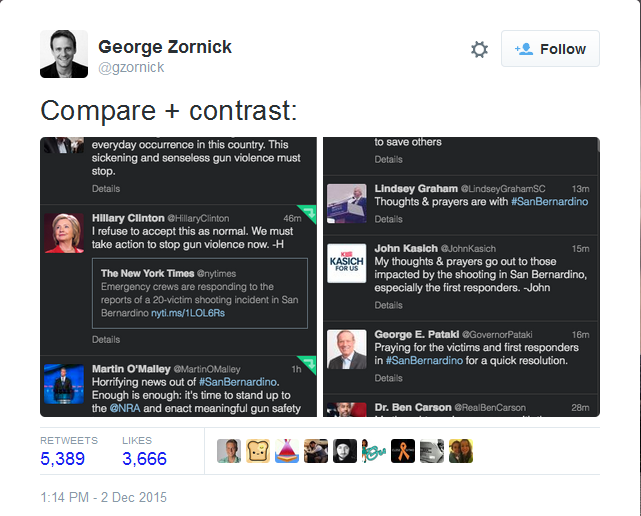Open George Zornick's profile picture
641x516 pixels.
(64, 54)
